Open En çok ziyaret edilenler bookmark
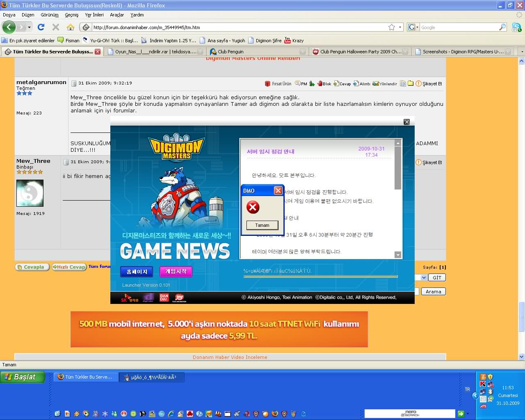 coord(28,40)
